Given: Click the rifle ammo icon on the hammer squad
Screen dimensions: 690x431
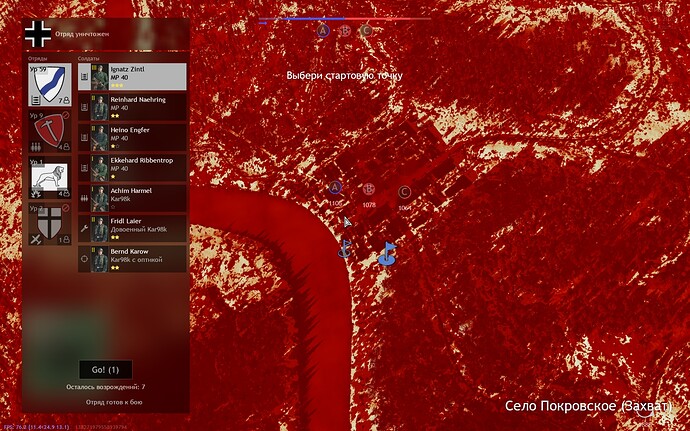Looking at the screenshot, I should (x=36, y=147).
